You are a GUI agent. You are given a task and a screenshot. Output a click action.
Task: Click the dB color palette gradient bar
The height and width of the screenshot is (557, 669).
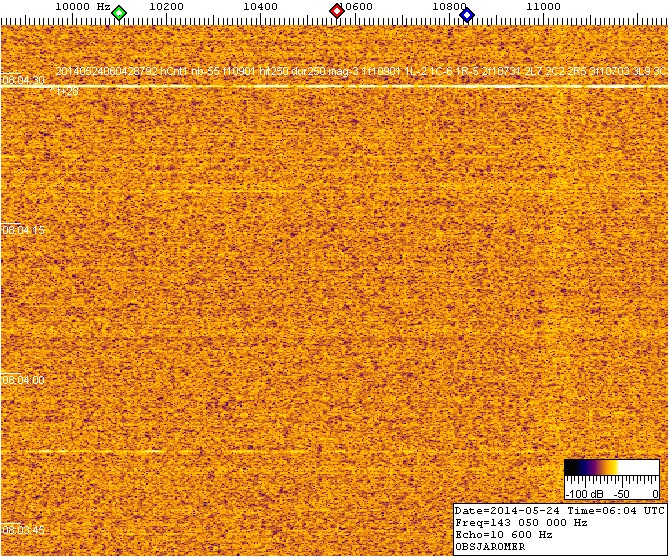pyautogui.click(x=611, y=467)
